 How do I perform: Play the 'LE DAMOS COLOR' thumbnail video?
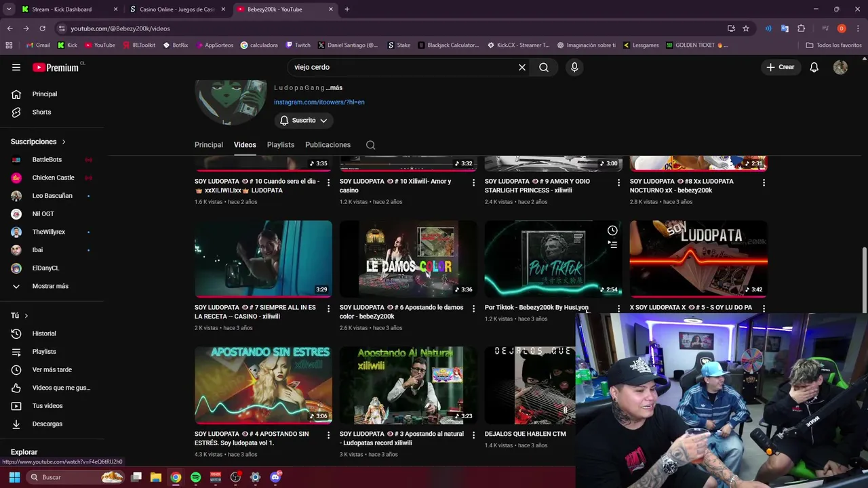pyautogui.click(x=408, y=259)
